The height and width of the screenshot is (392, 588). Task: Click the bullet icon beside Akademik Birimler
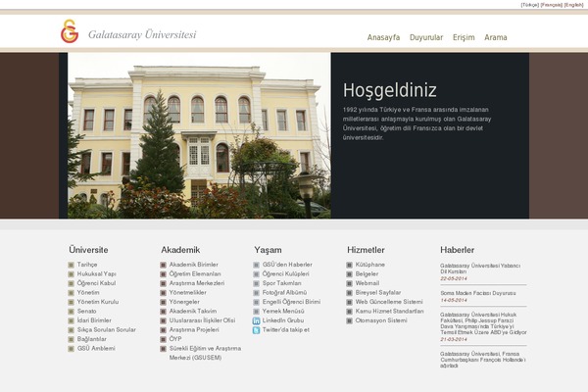click(x=163, y=265)
